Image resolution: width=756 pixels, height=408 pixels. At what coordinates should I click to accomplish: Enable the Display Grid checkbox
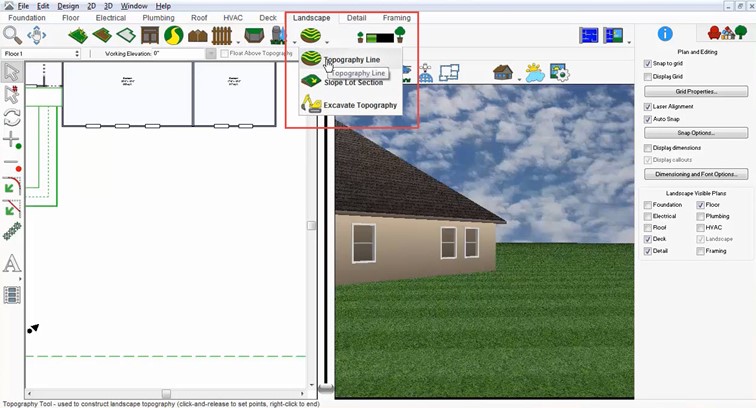point(648,77)
